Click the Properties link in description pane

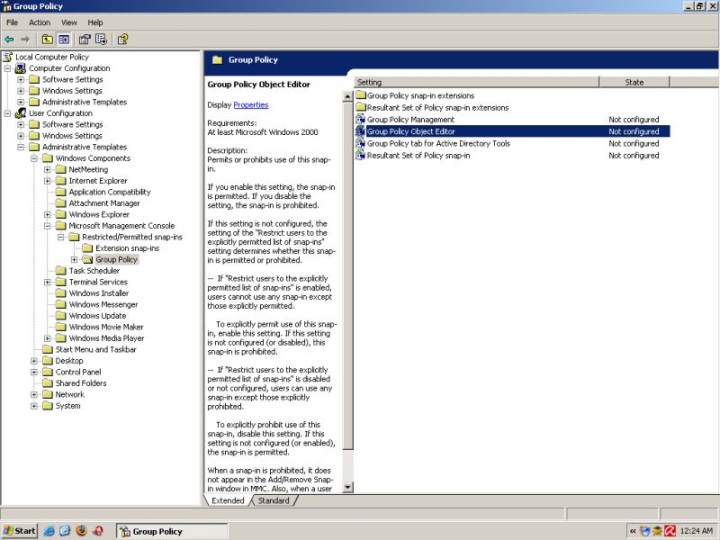[x=250, y=105]
